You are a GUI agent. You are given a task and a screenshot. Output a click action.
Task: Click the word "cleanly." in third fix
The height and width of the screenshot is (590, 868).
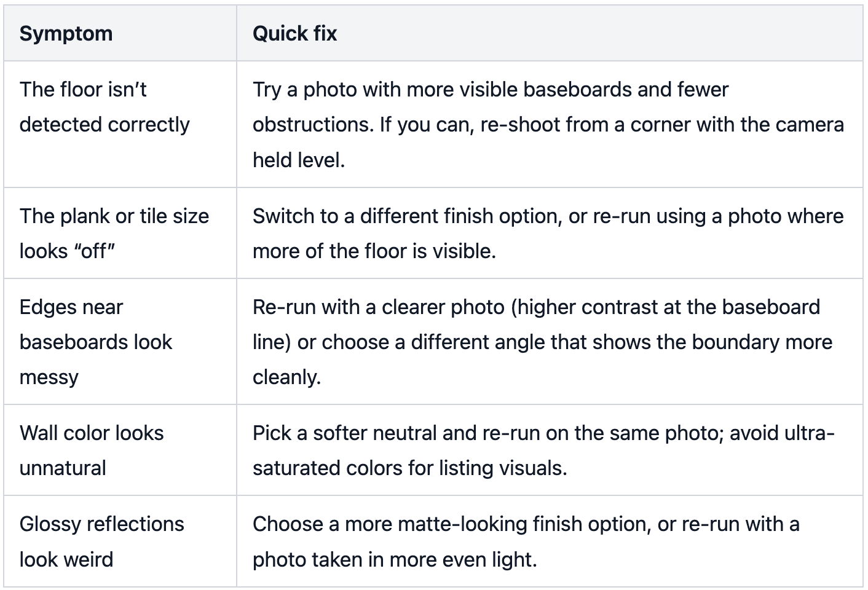pos(286,377)
